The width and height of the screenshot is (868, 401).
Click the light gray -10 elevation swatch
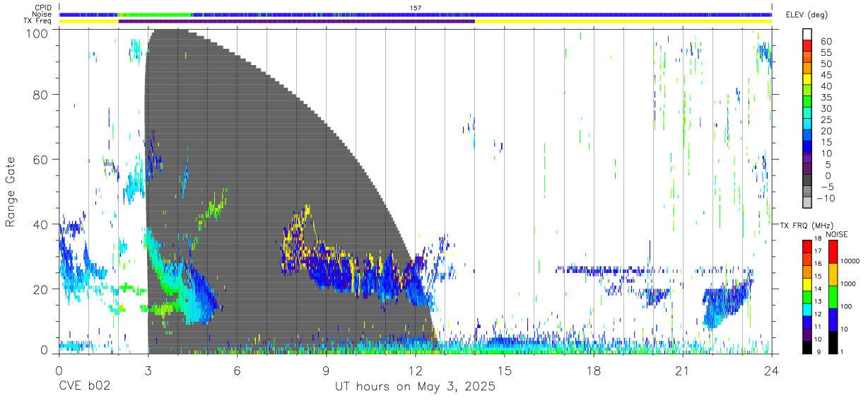point(808,204)
